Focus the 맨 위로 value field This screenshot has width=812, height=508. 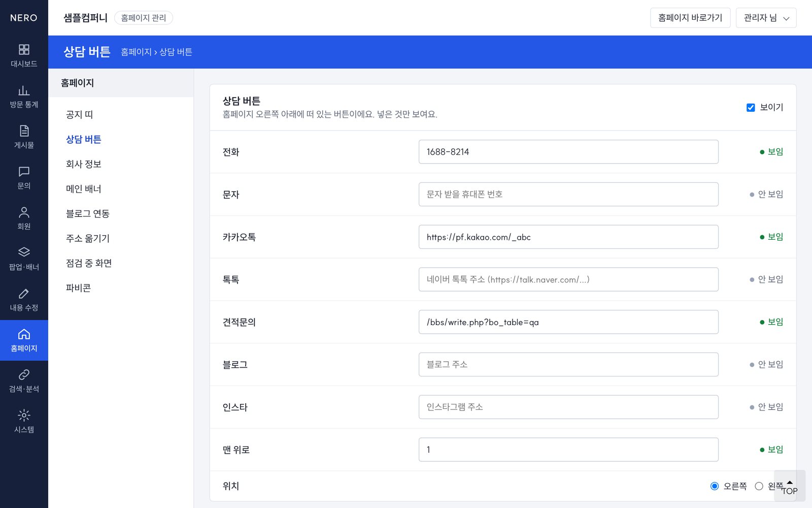(x=568, y=450)
